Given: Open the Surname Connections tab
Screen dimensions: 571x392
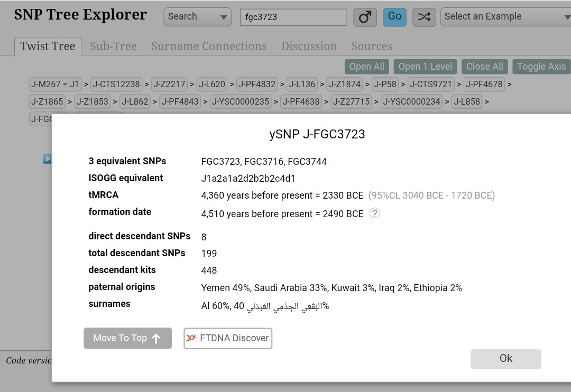Looking at the screenshot, I should [x=209, y=46].
